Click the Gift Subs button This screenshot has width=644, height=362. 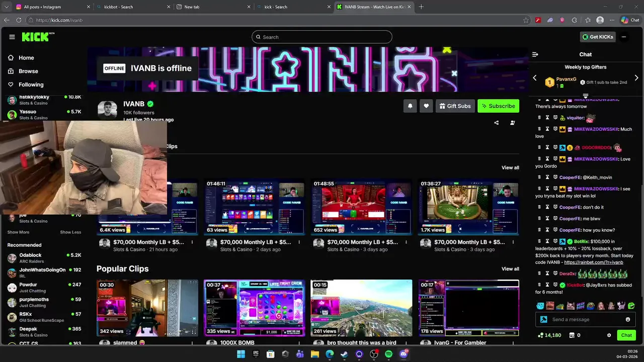[455, 106]
